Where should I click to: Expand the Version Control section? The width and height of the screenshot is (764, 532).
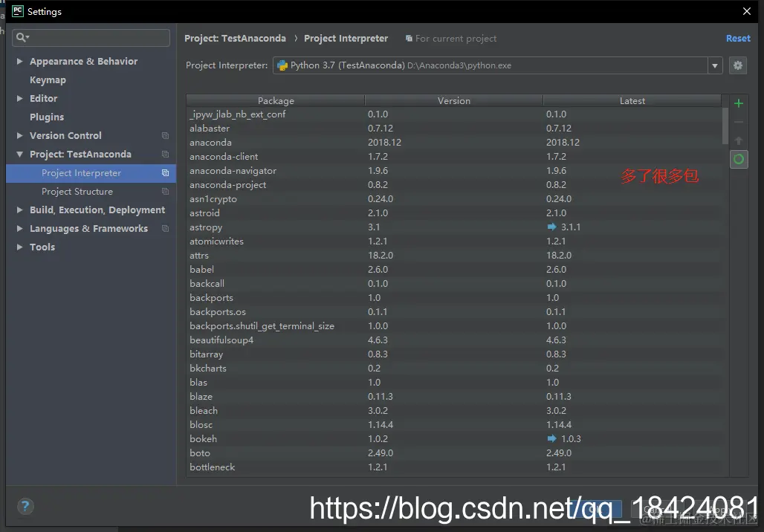click(19, 135)
